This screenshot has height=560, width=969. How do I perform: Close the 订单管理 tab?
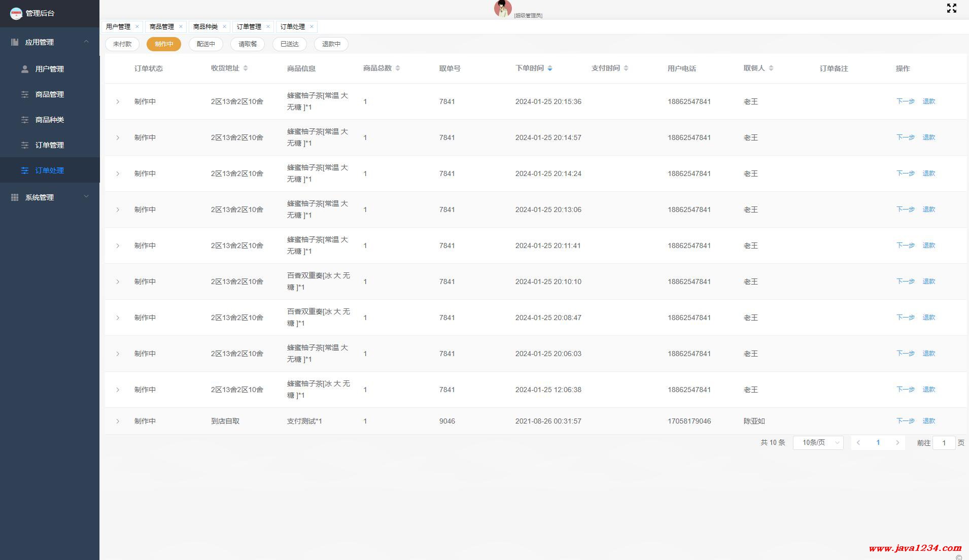[268, 27]
